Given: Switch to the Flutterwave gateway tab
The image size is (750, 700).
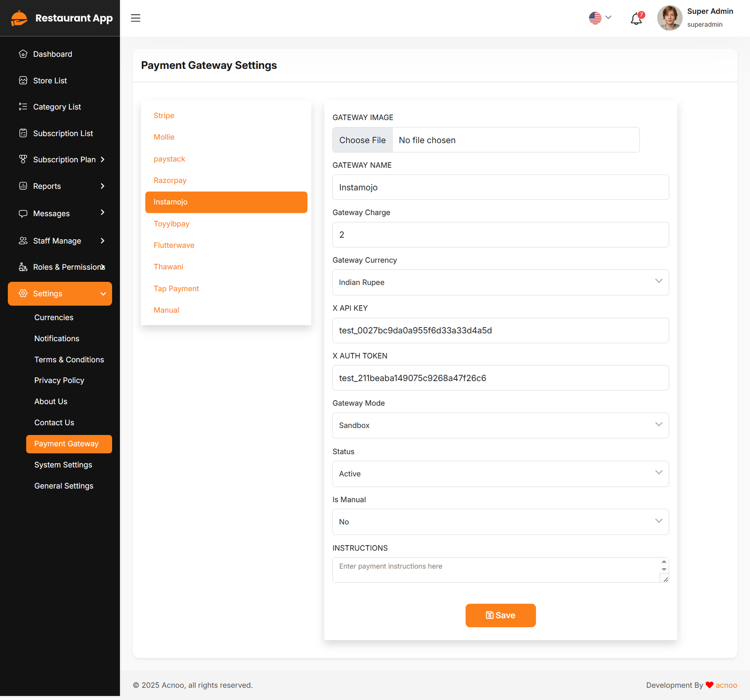Looking at the screenshot, I should pos(174,245).
